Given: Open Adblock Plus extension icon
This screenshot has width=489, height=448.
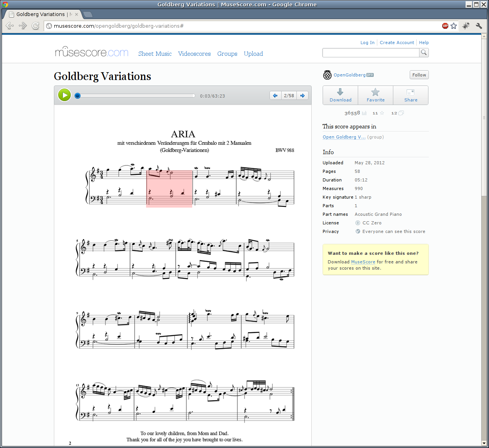Looking at the screenshot, I should (x=445, y=26).
